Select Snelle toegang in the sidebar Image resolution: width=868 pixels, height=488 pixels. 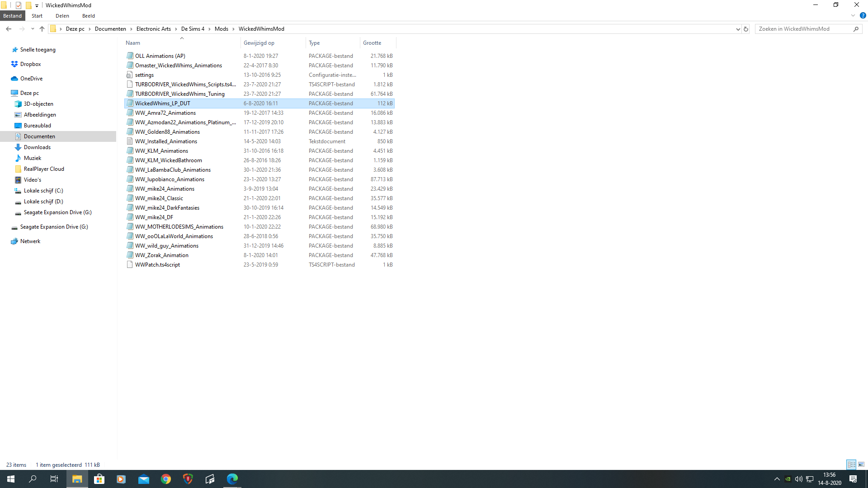(38, 50)
